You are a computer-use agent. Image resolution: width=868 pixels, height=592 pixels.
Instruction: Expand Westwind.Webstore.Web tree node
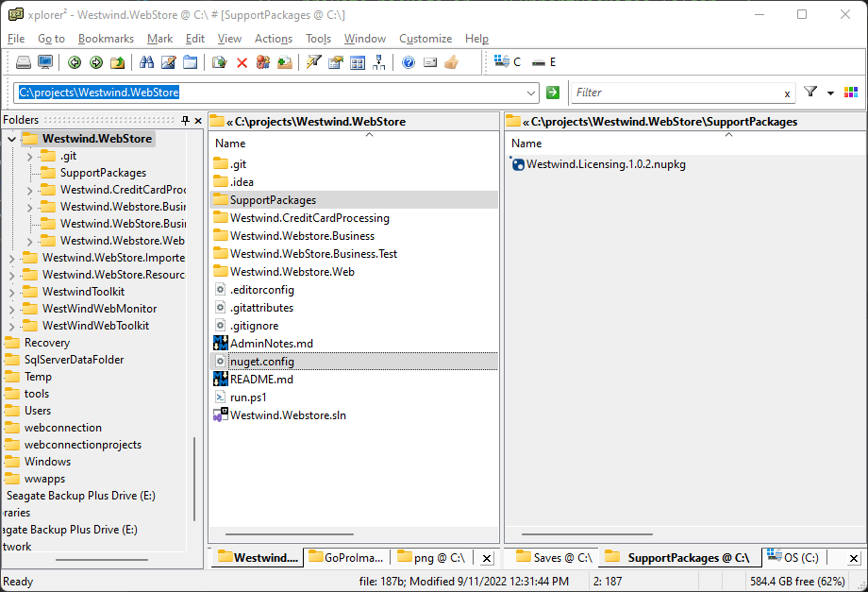[x=29, y=242]
